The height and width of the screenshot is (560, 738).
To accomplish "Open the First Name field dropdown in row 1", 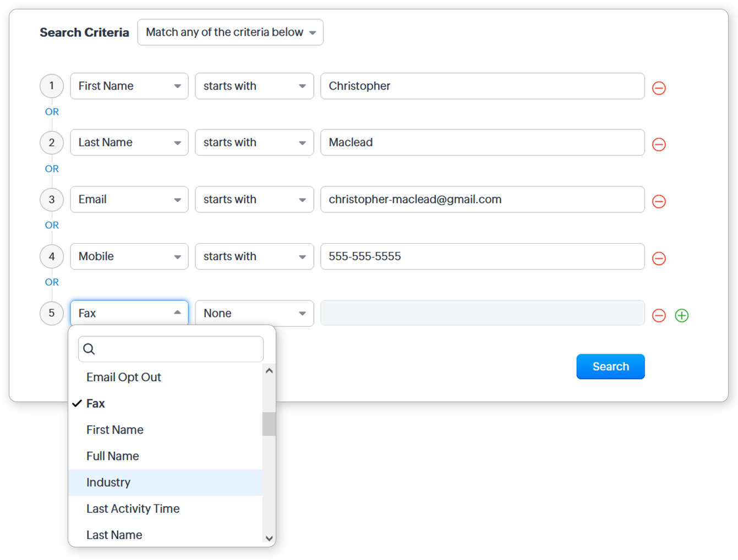I will tap(129, 86).
